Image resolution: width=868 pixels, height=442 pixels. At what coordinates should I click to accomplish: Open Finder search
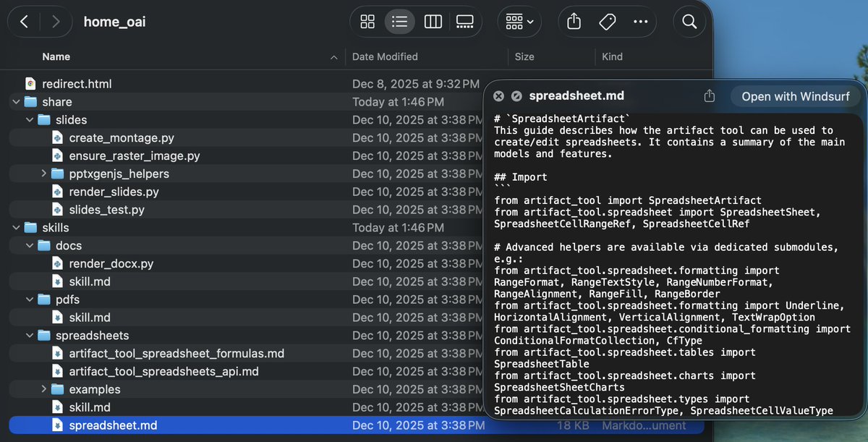689,22
